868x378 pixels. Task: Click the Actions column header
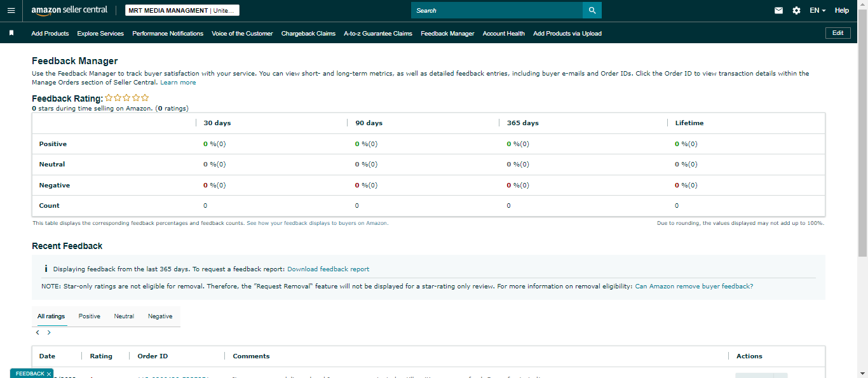click(749, 356)
